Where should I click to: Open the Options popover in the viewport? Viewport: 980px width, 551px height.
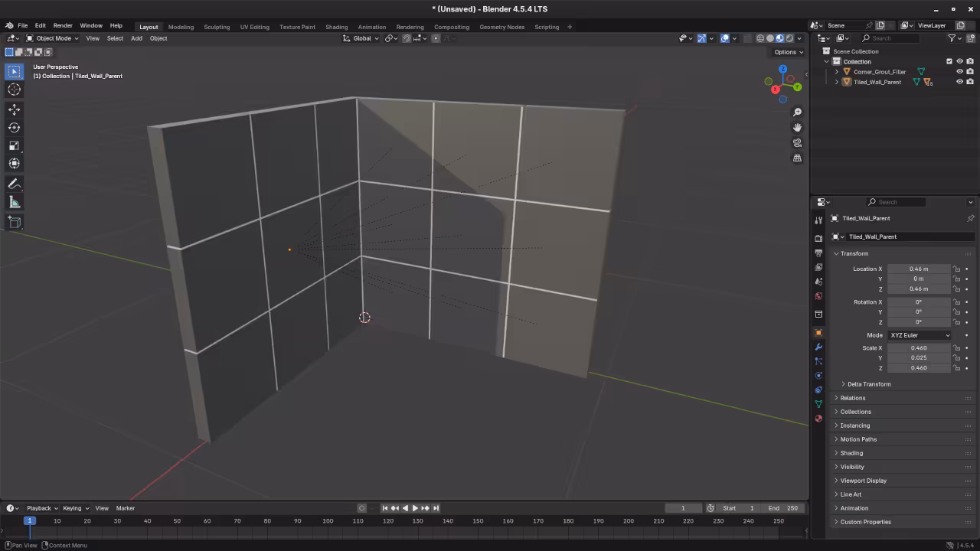(786, 51)
